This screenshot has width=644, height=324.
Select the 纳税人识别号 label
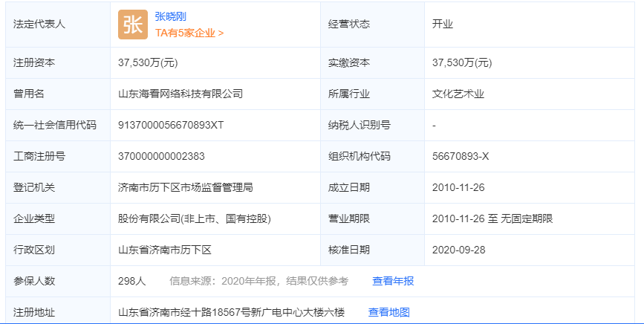359,125
